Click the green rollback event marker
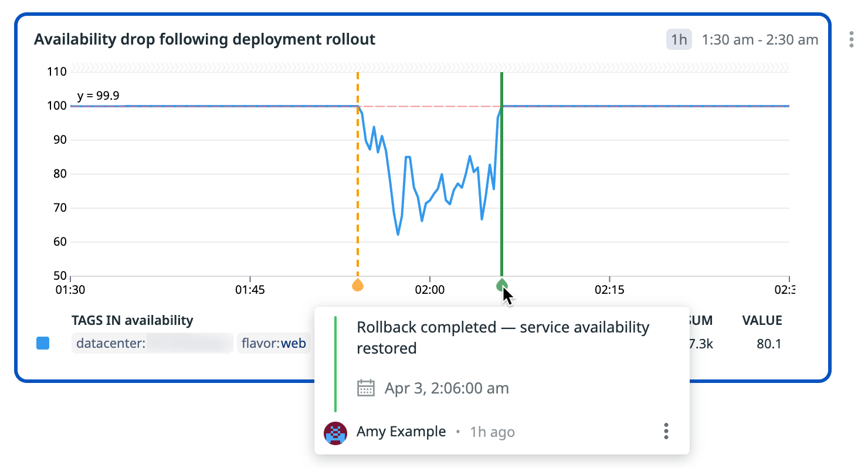 pos(501,285)
